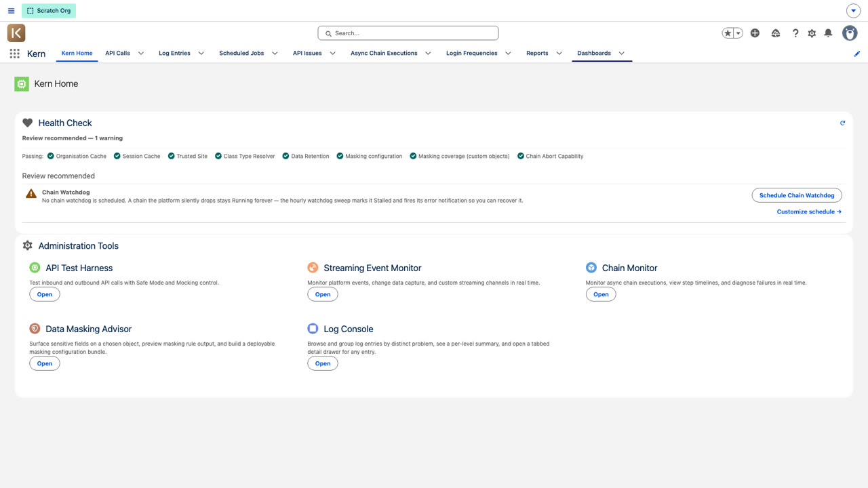This screenshot has width=868, height=488.
Task: Expand the Reports tab dropdown
Action: pos(559,54)
